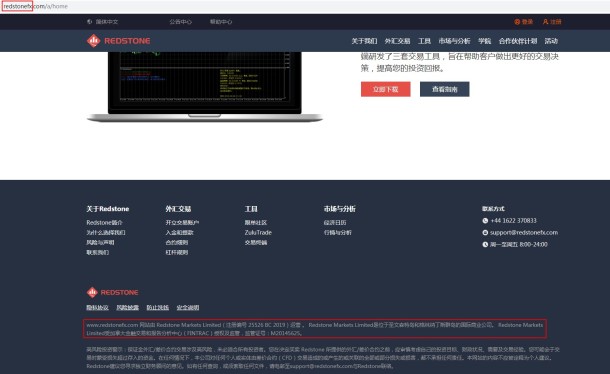This screenshot has height=374, width=610.
Task: Open 为什么选择我们 footer link
Action: pos(106,233)
